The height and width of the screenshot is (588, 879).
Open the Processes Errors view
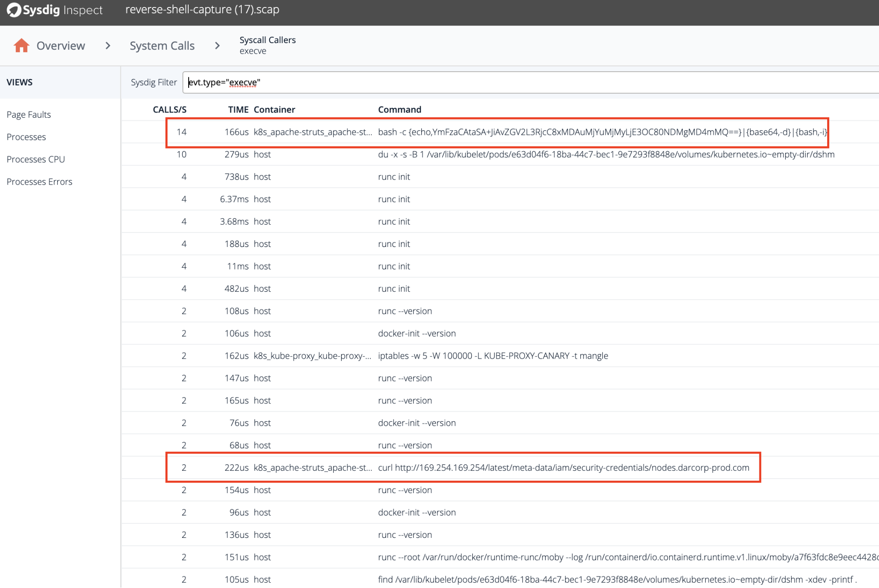pyautogui.click(x=39, y=182)
